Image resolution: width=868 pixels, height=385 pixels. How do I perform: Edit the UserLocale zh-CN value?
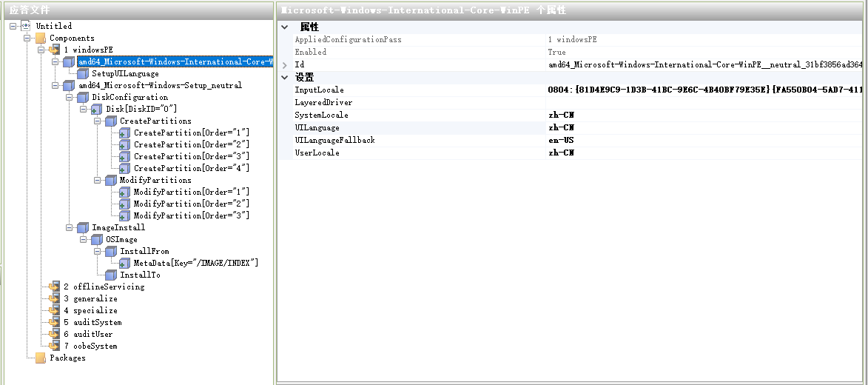coord(704,153)
